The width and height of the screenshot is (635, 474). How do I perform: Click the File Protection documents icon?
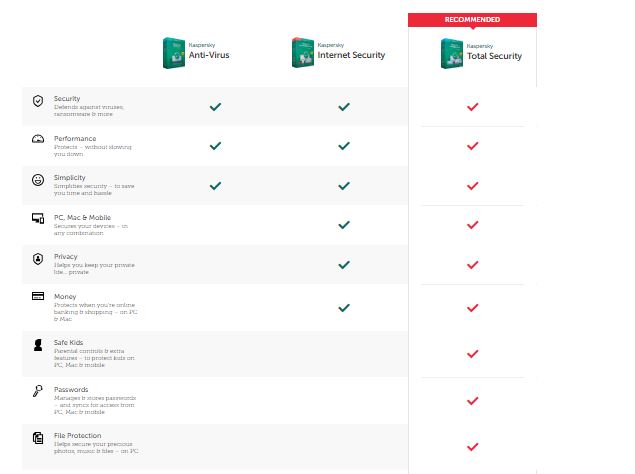click(38, 437)
